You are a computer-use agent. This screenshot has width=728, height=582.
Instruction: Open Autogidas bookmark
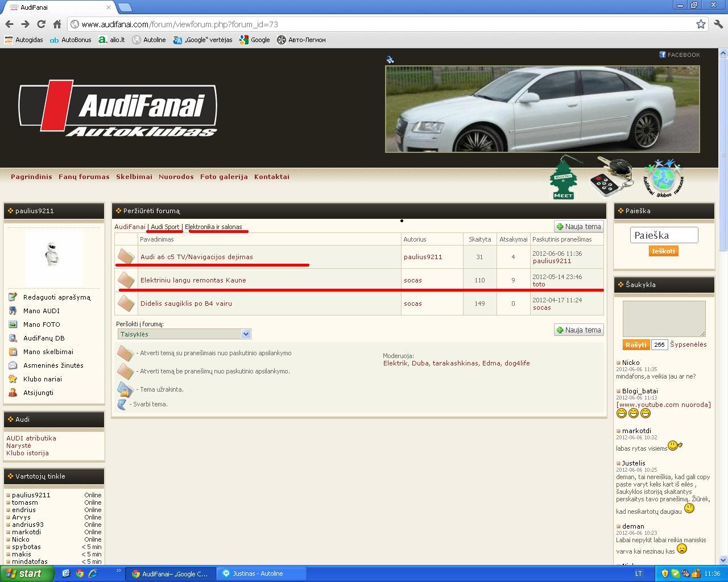pyautogui.click(x=24, y=40)
